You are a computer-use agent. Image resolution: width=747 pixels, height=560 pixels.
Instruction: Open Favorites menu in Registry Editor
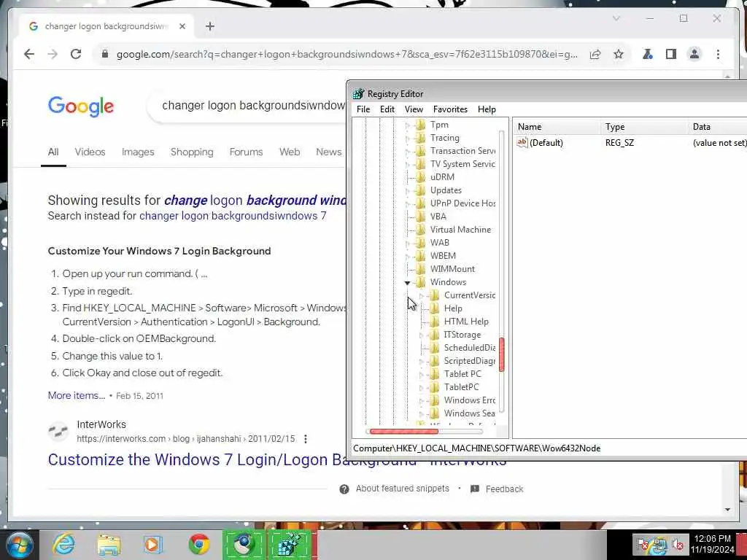tap(450, 109)
